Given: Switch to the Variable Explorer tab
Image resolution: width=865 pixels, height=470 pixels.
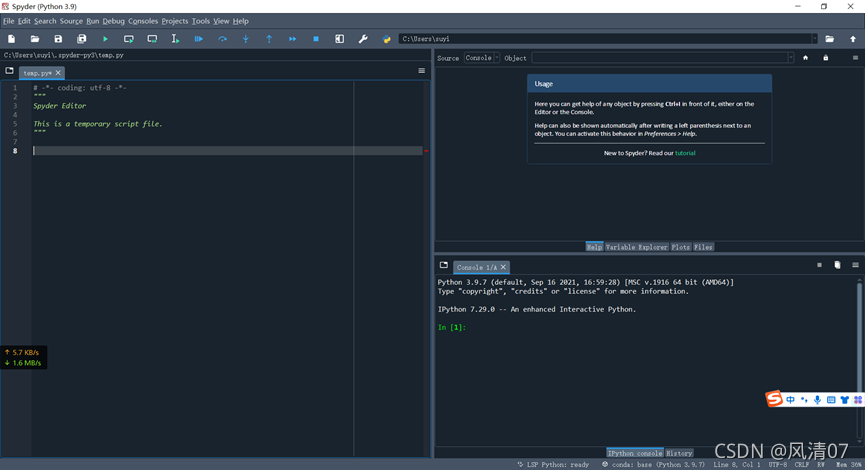Looking at the screenshot, I should coord(637,247).
